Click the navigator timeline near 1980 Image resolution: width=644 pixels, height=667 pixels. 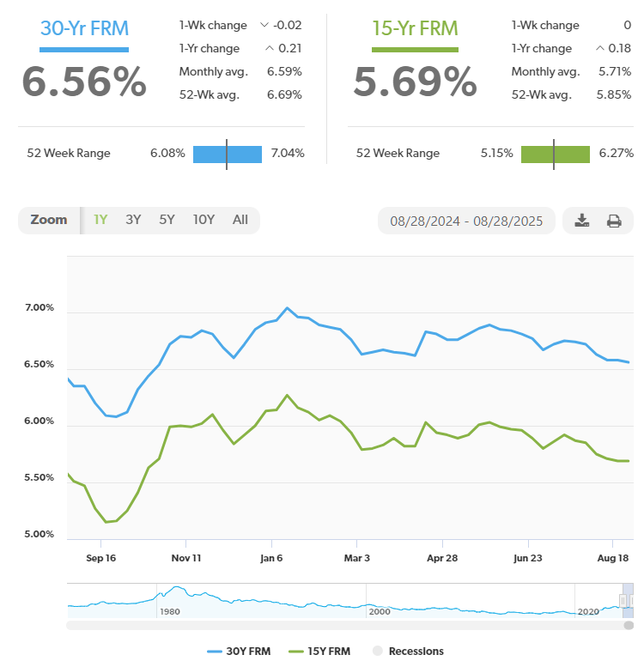click(167, 601)
